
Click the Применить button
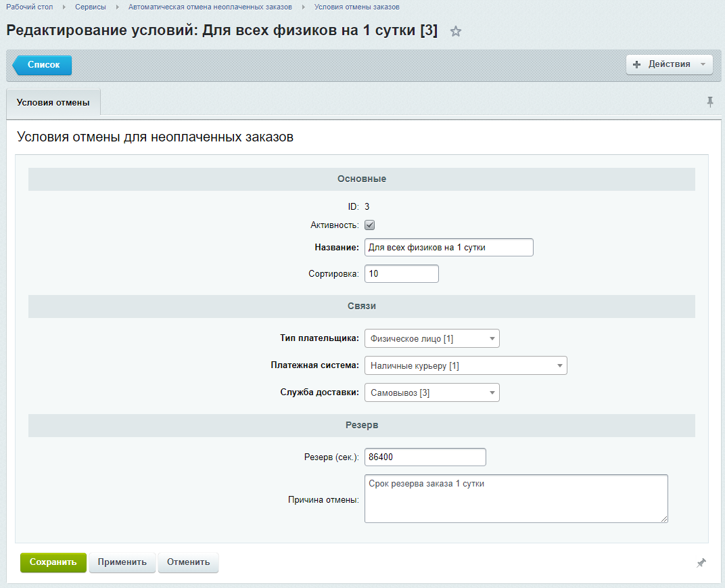(x=122, y=562)
